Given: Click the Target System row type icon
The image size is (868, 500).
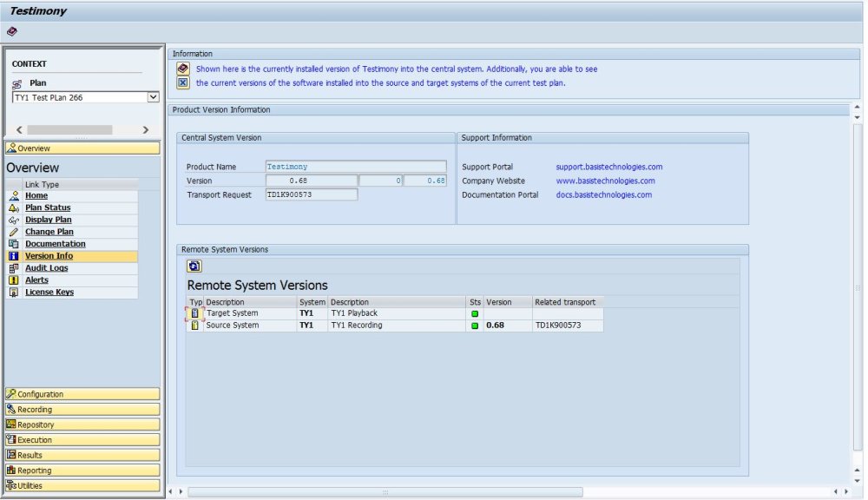Looking at the screenshot, I should pos(194,313).
